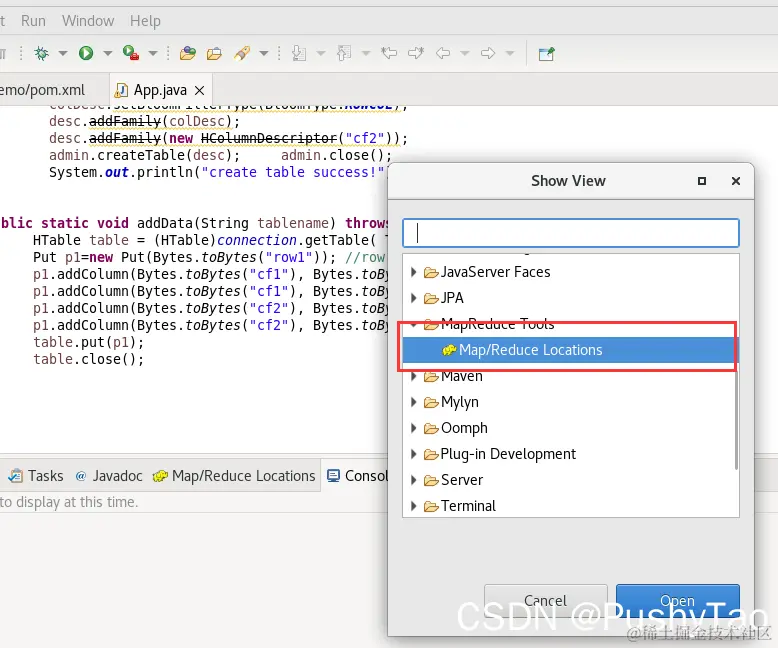Image resolution: width=778 pixels, height=648 pixels.
Task: Open the coverage run dropdown arrow
Action: [153, 53]
